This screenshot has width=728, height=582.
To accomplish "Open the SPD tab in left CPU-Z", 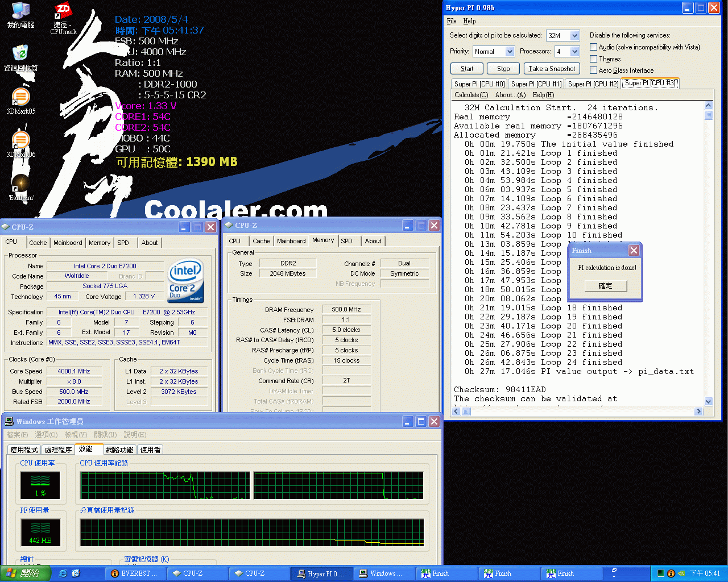I will click(x=123, y=243).
